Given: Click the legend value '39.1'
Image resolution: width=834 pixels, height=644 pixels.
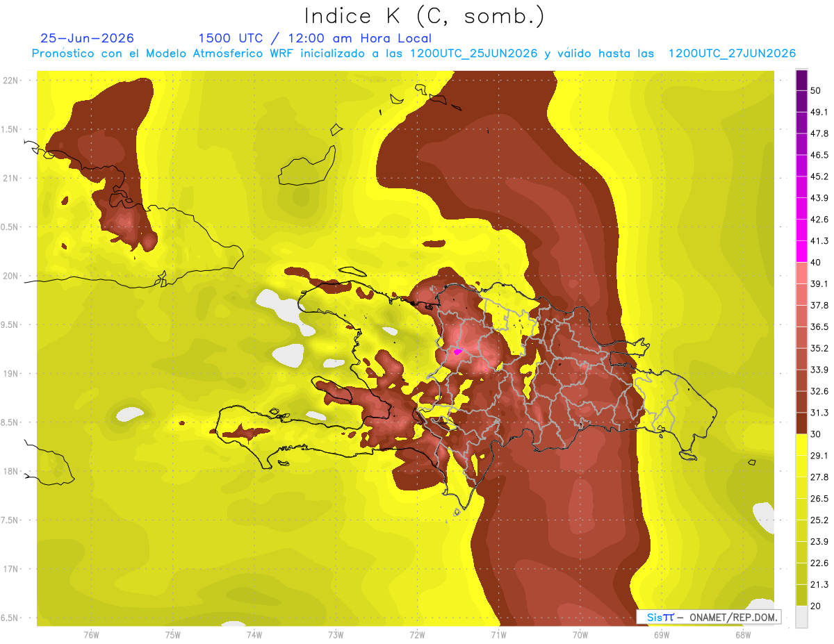Looking at the screenshot, I should (x=819, y=283).
